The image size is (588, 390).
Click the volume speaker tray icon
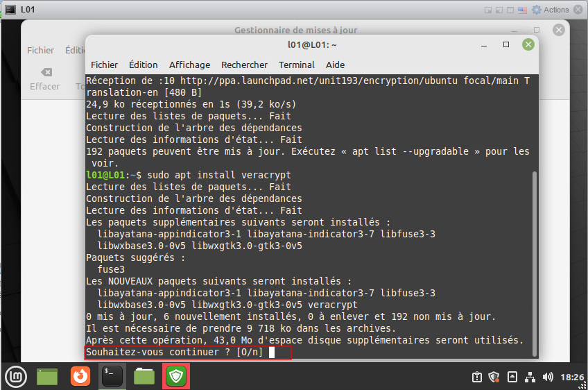click(548, 377)
